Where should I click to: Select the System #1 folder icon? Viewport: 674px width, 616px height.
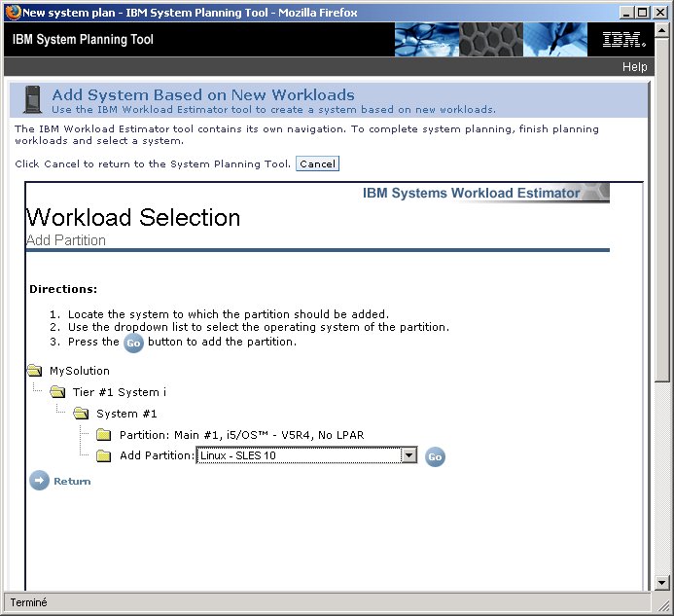coord(81,414)
